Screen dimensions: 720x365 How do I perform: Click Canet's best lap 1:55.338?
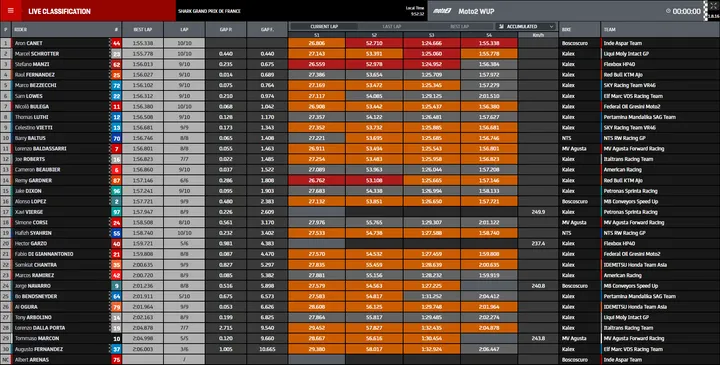click(x=142, y=43)
